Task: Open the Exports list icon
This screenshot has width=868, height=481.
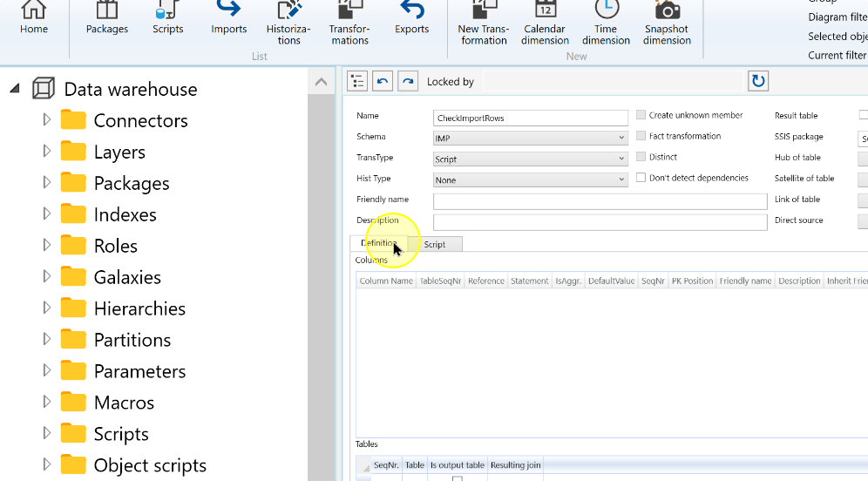Action: click(411, 17)
